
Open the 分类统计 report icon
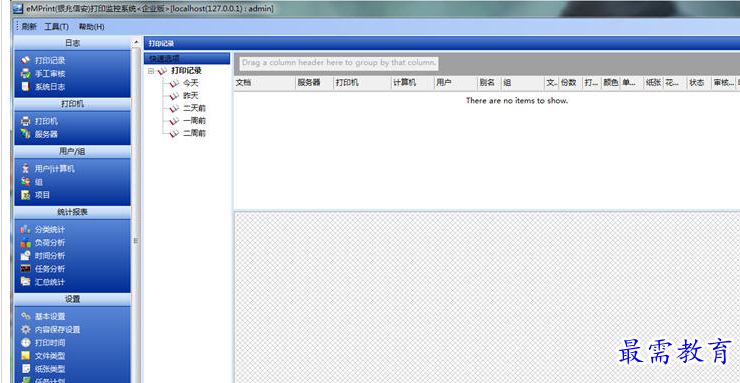tap(25, 229)
